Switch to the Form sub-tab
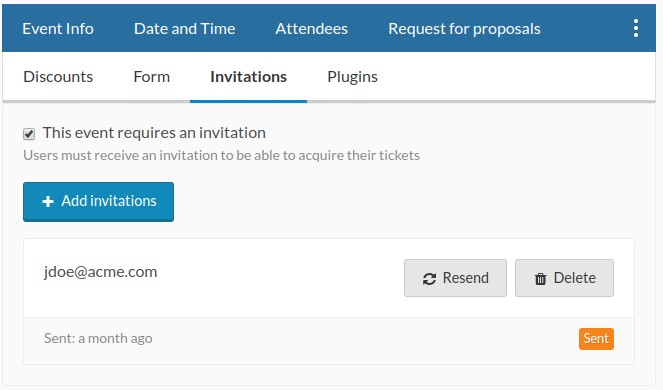The image size is (663, 390). [x=151, y=77]
